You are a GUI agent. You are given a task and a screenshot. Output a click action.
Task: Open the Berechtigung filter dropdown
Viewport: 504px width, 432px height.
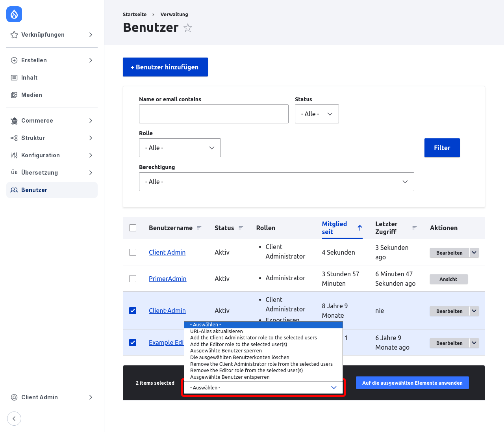(276, 182)
